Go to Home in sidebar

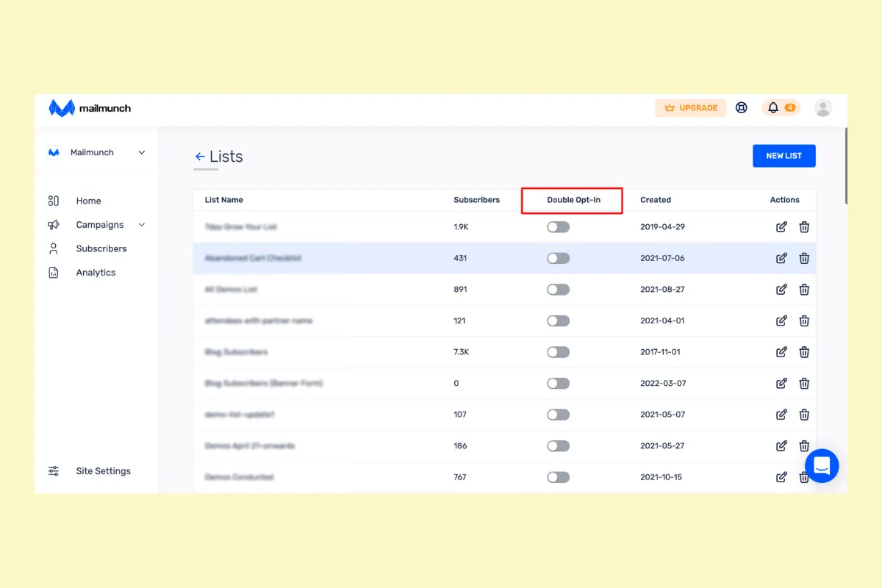[88, 201]
